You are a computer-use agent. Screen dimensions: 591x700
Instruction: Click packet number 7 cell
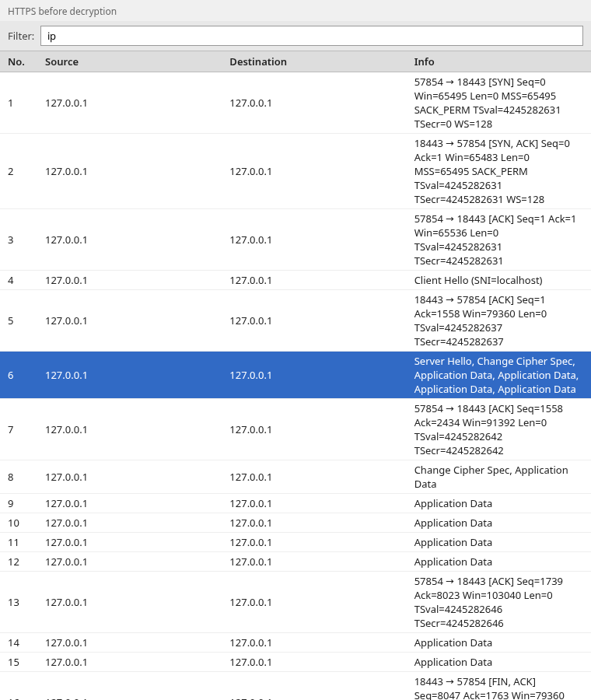pyautogui.click(x=11, y=430)
